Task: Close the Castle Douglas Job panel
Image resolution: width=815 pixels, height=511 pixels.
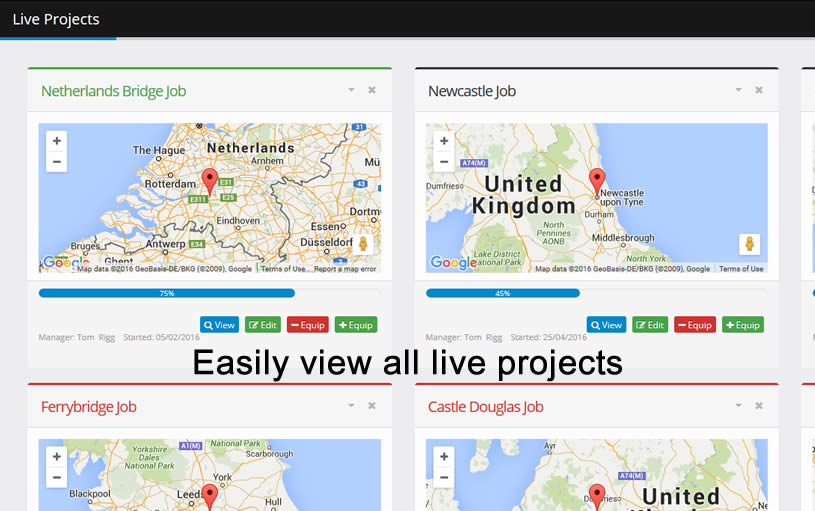Action: pos(759,405)
